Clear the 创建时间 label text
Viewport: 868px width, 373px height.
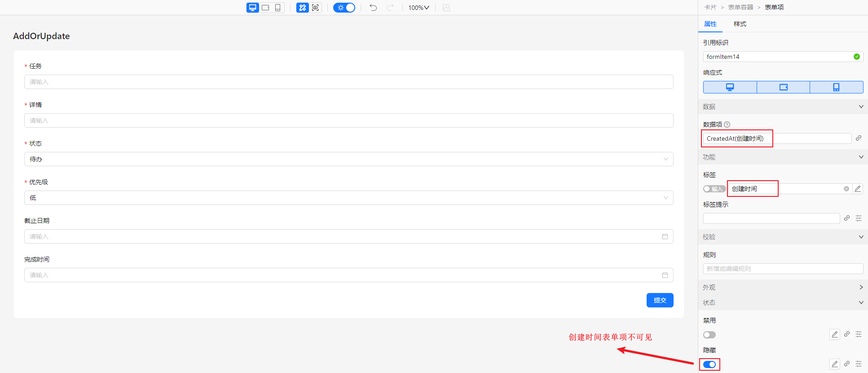pyautogui.click(x=846, y=189)
